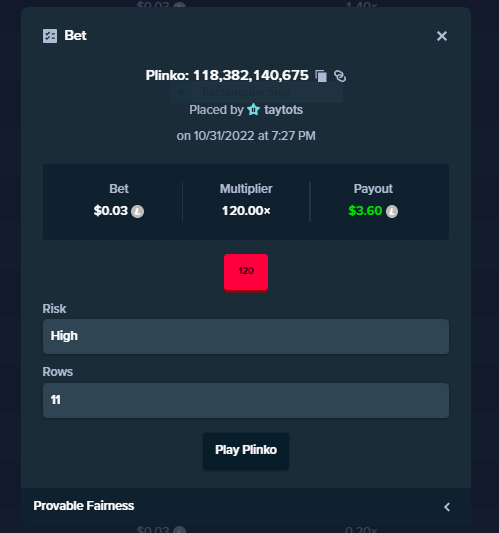Click the 120.00× multiplier value
499x533 pixels.
click(x=246, y=211)
